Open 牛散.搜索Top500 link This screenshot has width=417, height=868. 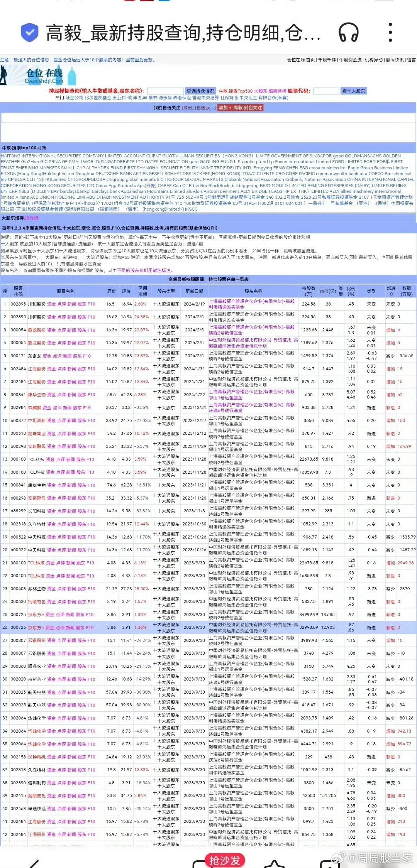[x=236, y=91]
